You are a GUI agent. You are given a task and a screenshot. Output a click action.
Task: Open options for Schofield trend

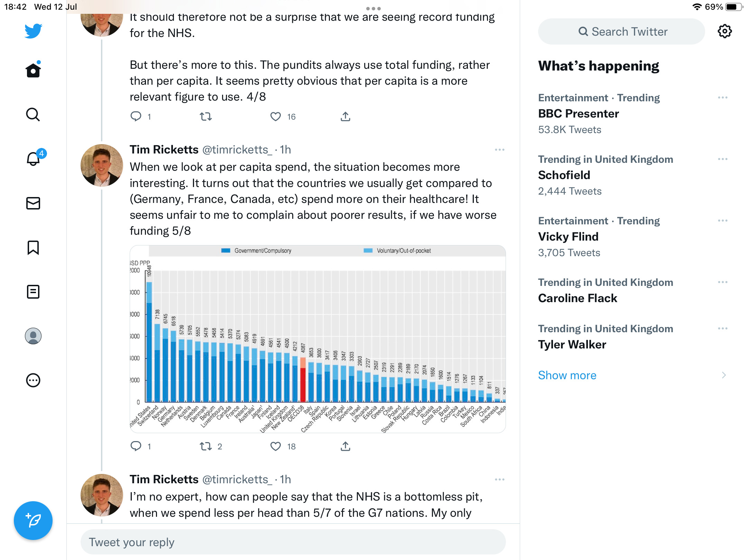723,159
